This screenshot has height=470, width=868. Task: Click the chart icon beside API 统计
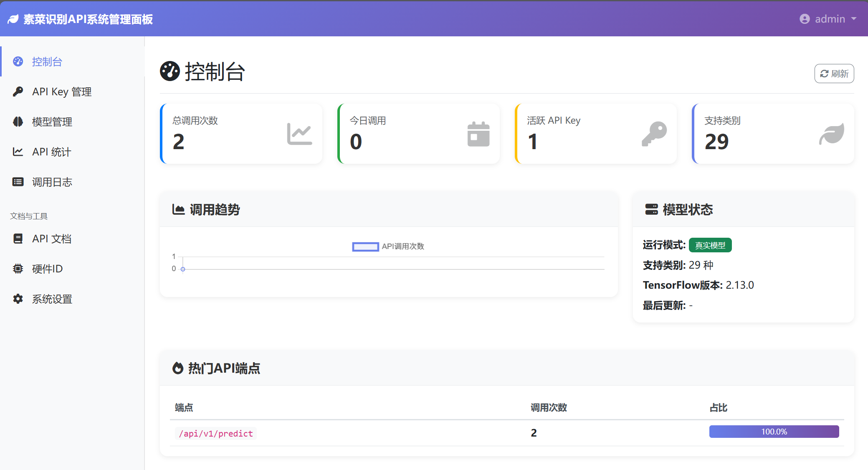pyautogui.click(x=18, y=152)
